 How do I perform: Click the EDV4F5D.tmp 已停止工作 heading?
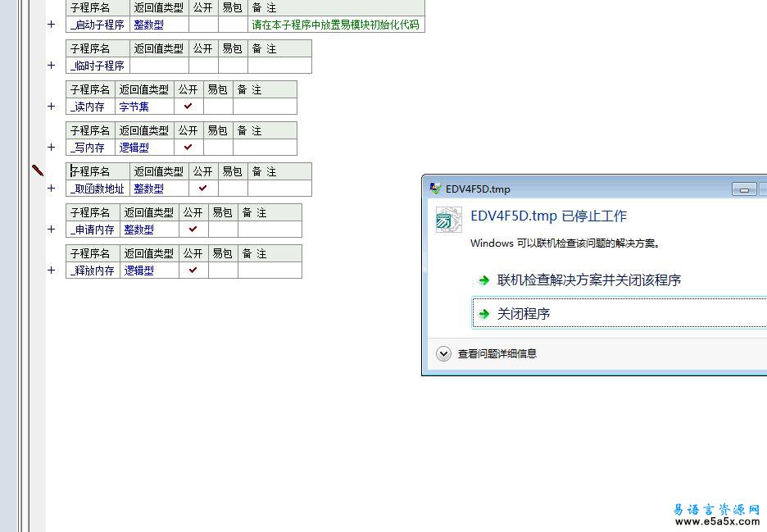(x=548, y=216)
